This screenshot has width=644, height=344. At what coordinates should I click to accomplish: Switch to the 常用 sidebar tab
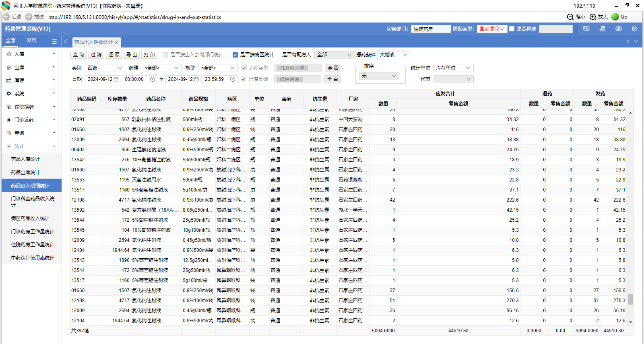31,41
